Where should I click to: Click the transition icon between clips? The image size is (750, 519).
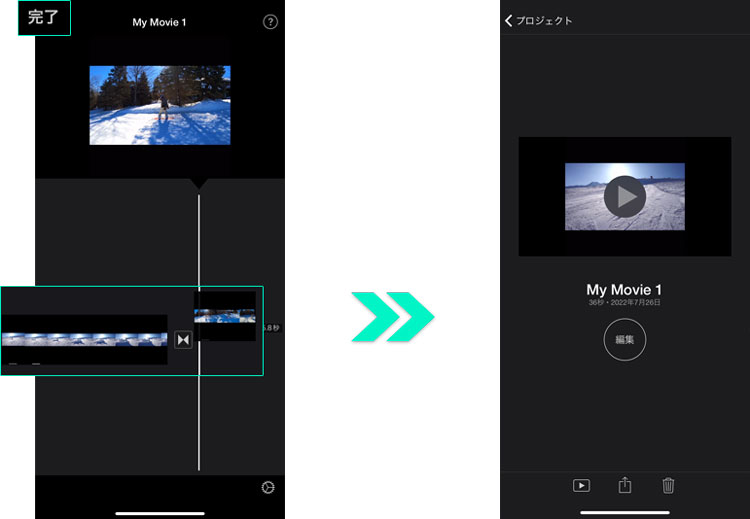(183, 340)
